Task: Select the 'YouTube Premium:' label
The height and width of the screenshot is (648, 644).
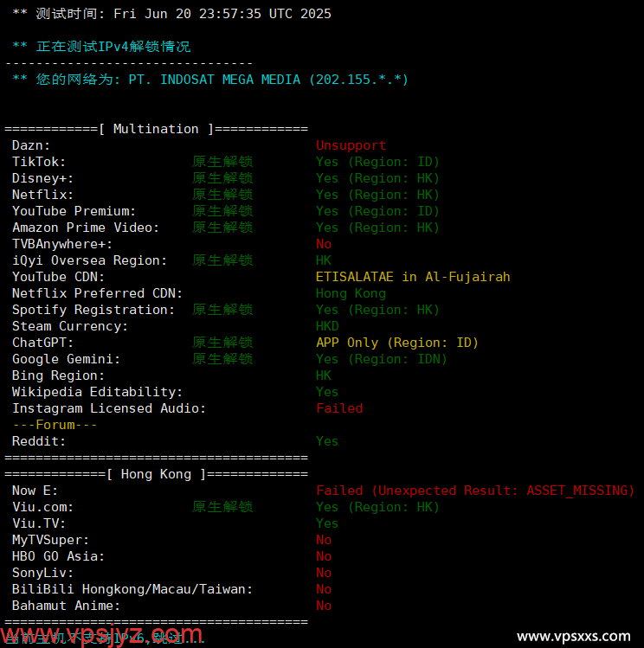Action: [x=74, y=211]
